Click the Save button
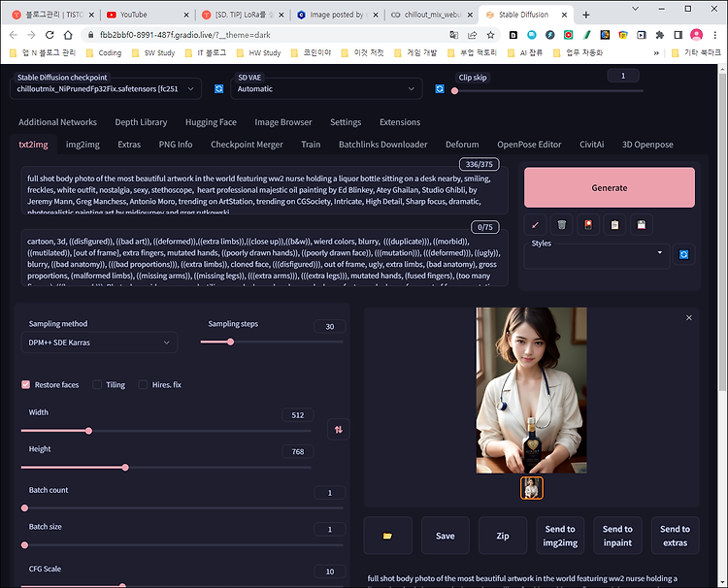Screen dimensions: 728x588 click(446, 536)
